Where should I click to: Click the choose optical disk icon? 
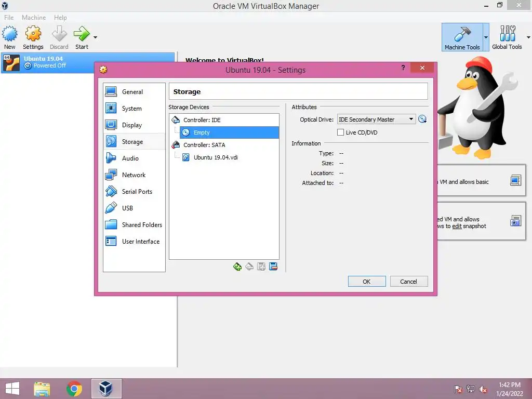tap(422, 119)
